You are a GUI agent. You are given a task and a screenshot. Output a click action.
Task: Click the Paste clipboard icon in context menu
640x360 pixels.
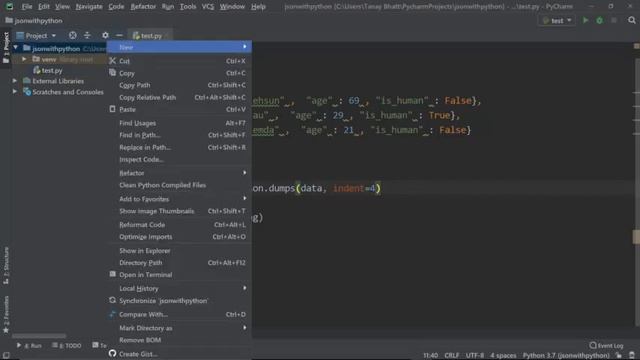pyautogui.click(x=113, y=109)
